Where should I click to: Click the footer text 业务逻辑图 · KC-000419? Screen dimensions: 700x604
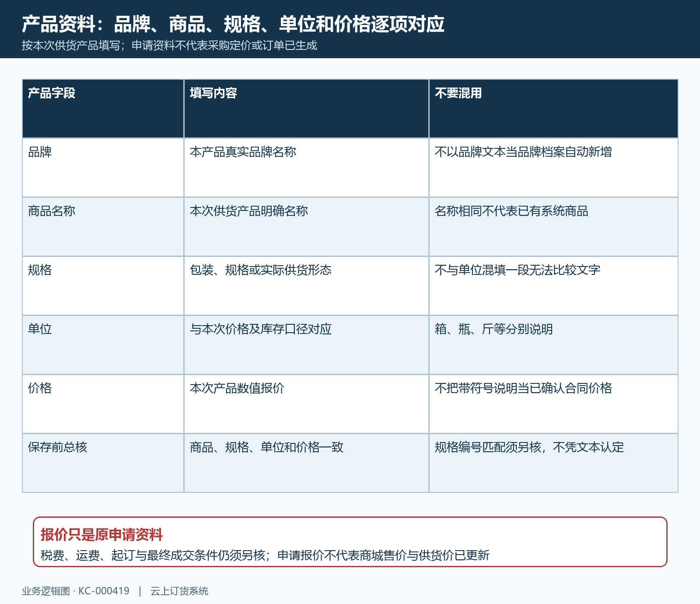(76, 591)
